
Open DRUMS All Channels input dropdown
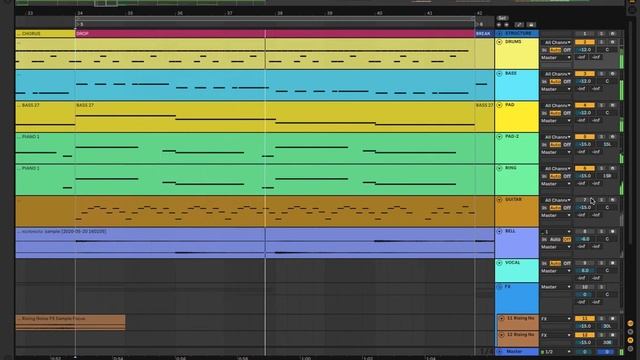pyautogui.click(x=556, y=42)
